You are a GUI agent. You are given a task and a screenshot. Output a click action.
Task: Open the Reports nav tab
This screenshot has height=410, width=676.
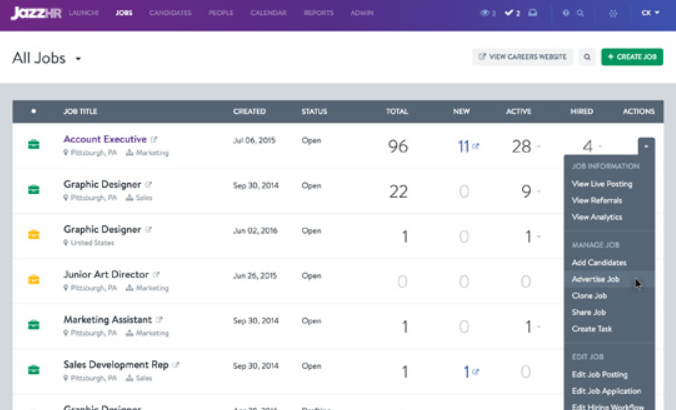pos(319,13)
